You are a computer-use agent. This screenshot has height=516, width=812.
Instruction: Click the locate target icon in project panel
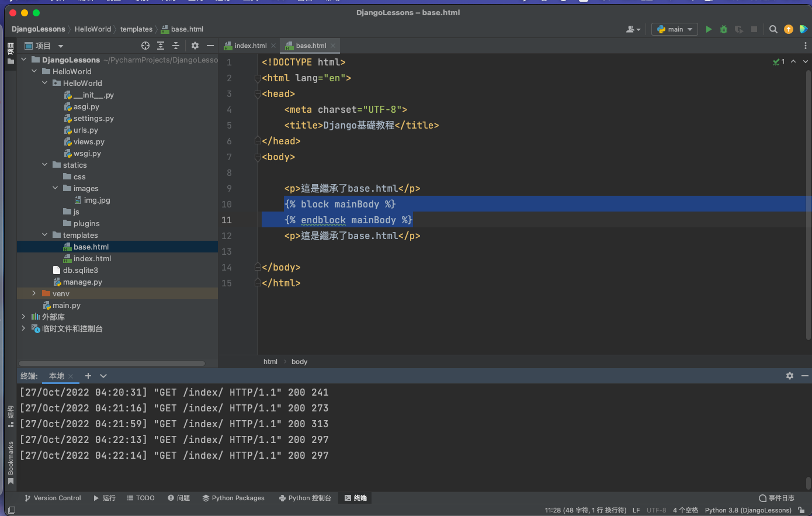(x=145, y=46)
